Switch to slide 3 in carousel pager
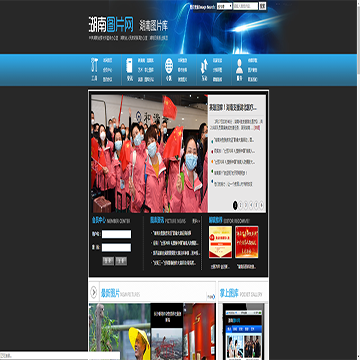Viewport: 360px width, 360px height. (x=246, y=205)
